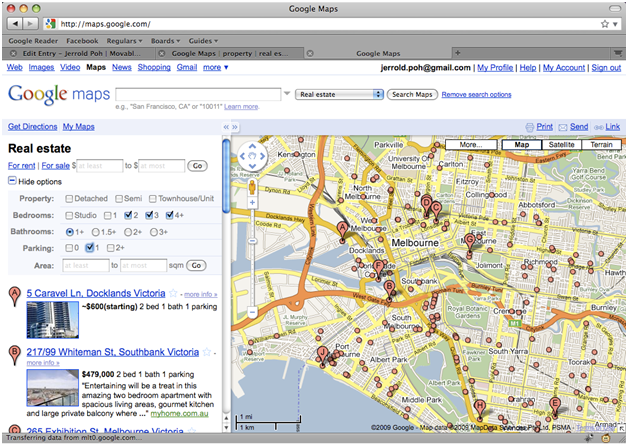
Task: Switch to Satellite map view
Action: click(562, 145)
